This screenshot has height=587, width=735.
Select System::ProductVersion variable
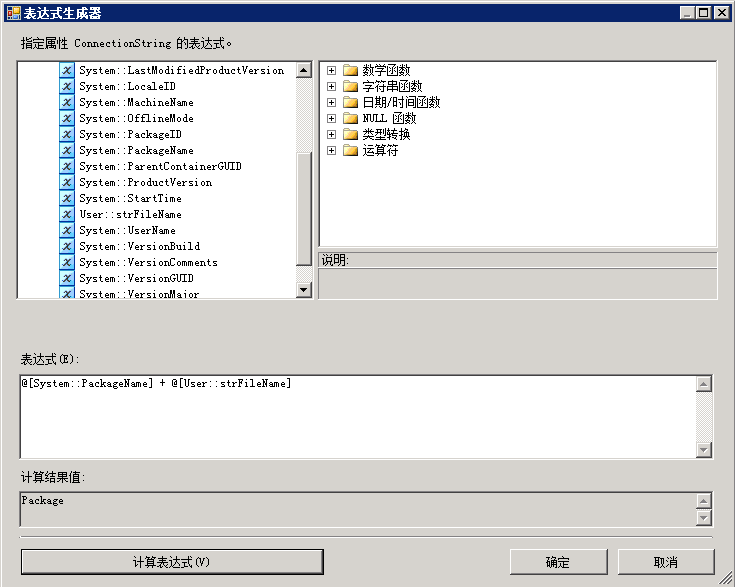point(145,182)
